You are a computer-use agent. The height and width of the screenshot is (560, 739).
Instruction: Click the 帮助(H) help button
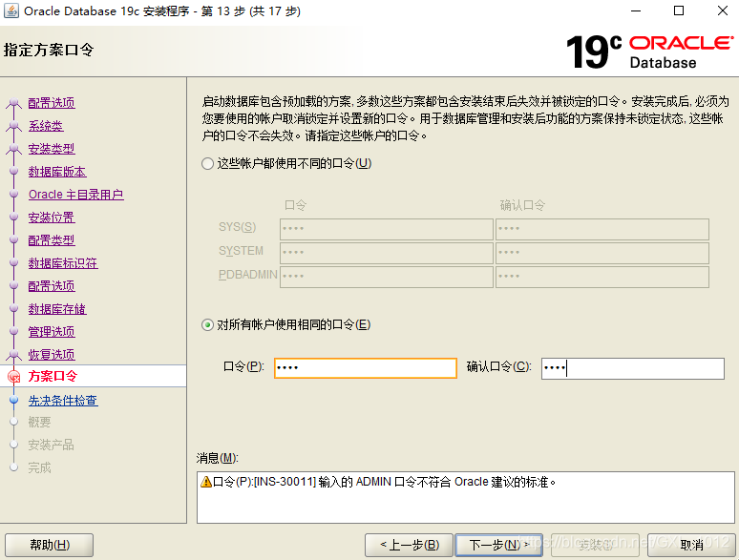tap(49, 545)
